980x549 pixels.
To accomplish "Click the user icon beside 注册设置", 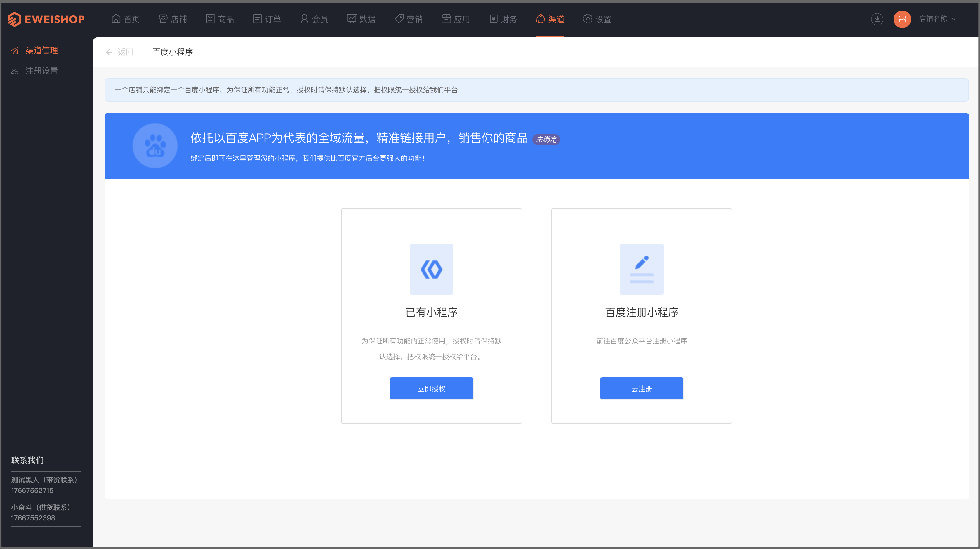I will coord(15,71).
